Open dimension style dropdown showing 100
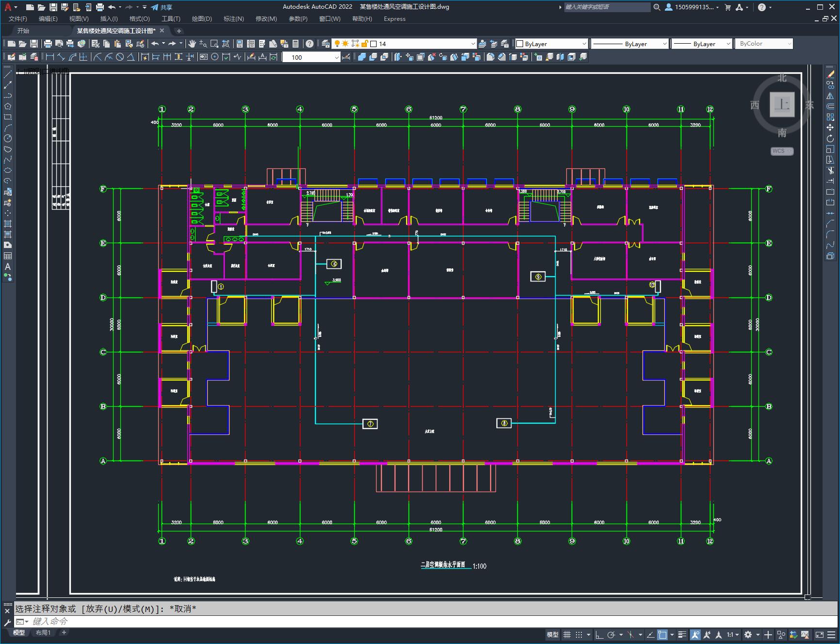Screen dimensions: 840x644 (x=312, y=57)
